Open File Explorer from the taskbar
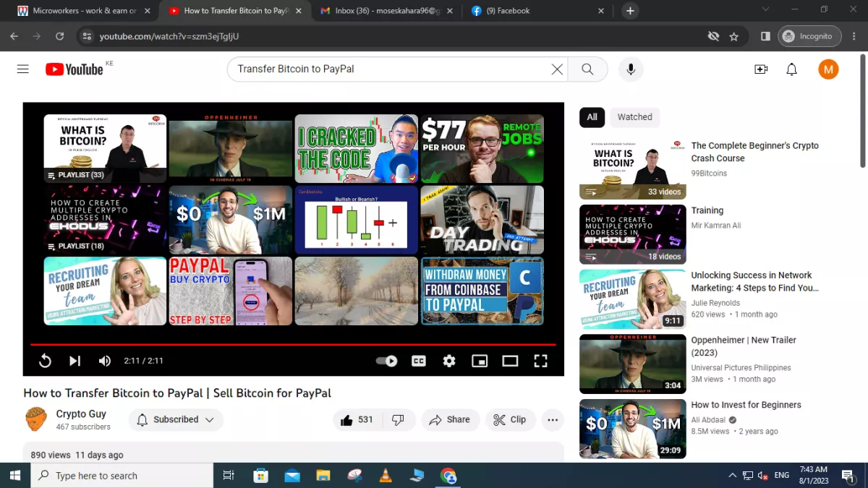 323,476
